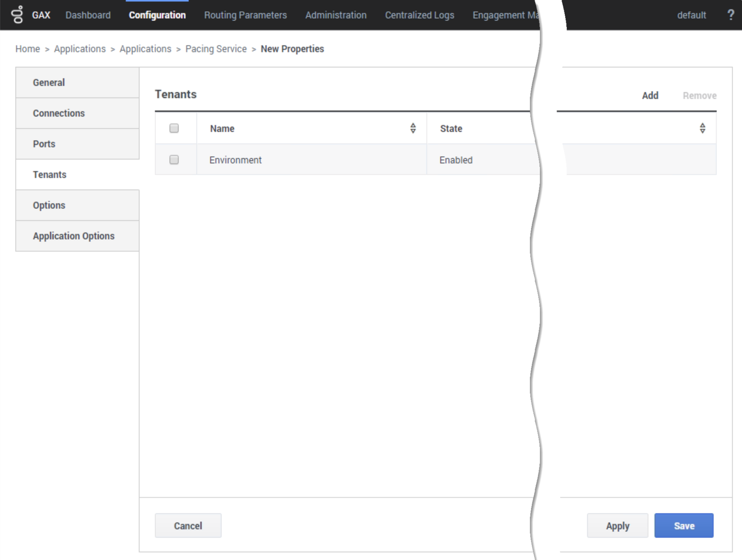Switch to the General tab
Viewport: 742px width, 560px height.
click(77, 83)
